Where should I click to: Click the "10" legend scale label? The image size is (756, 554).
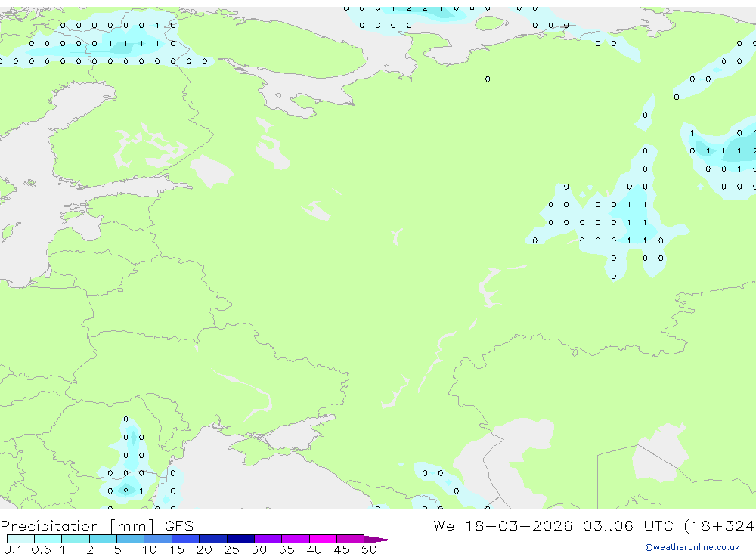point(150,549)
